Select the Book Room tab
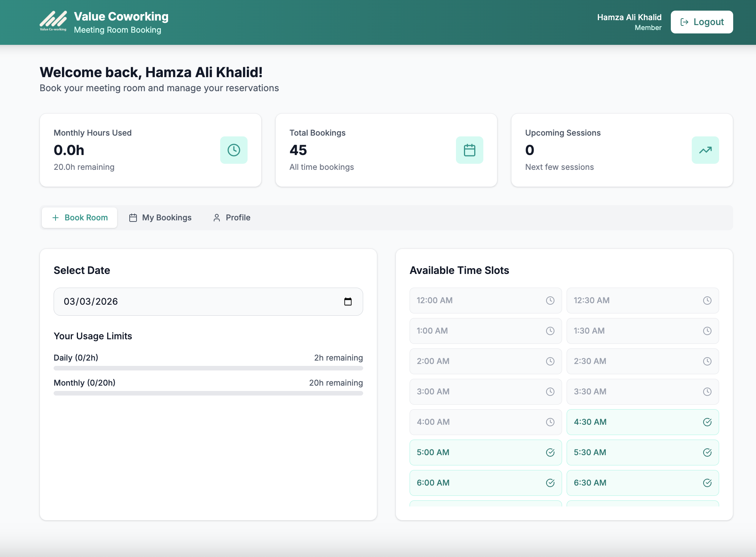Viewport: 756px width, 557px height. 79,218
